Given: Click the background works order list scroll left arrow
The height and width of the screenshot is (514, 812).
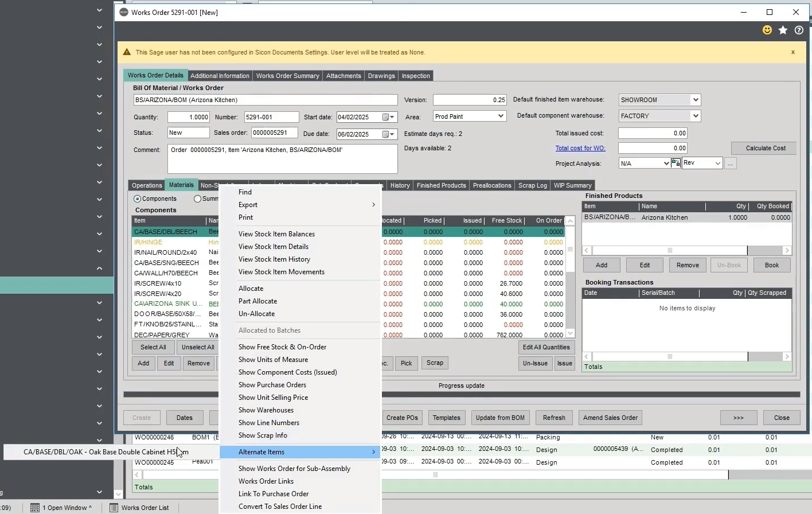Looking at the screenshot, I should pyautogui.click(x=137, y=475).
